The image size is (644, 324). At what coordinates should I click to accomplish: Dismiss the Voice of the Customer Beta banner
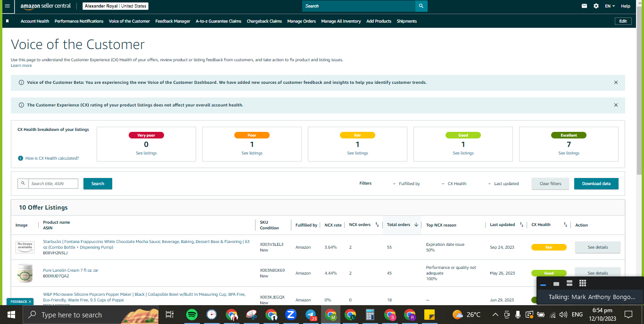pyautogui.click(x=616, y=82)
